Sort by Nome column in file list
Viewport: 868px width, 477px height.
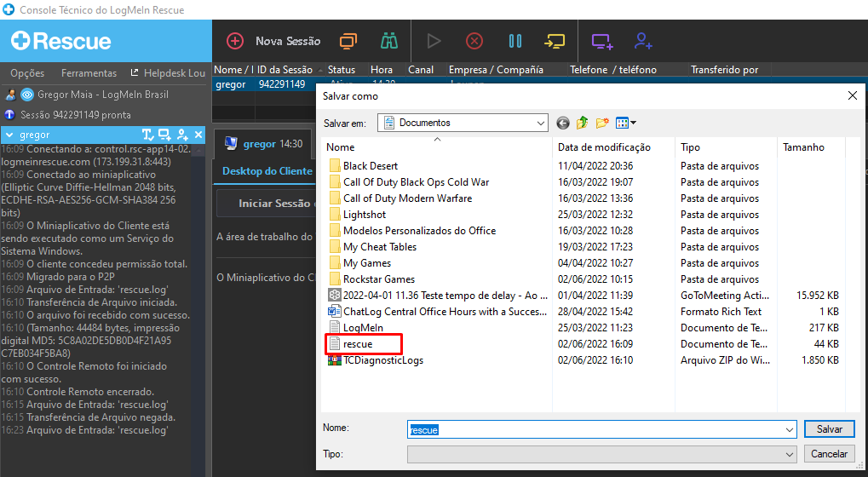pyautogui.click(x=437, y=147)
